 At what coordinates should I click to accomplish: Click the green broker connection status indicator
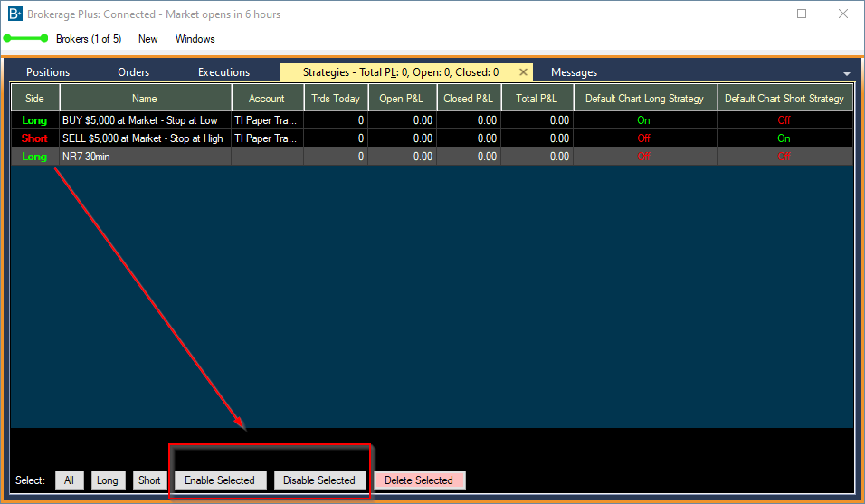(x=25, y=38)
